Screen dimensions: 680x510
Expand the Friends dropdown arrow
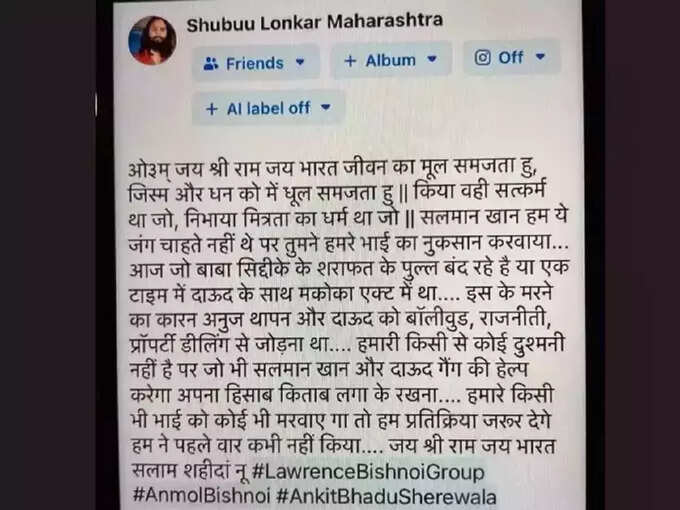[300, 62]
